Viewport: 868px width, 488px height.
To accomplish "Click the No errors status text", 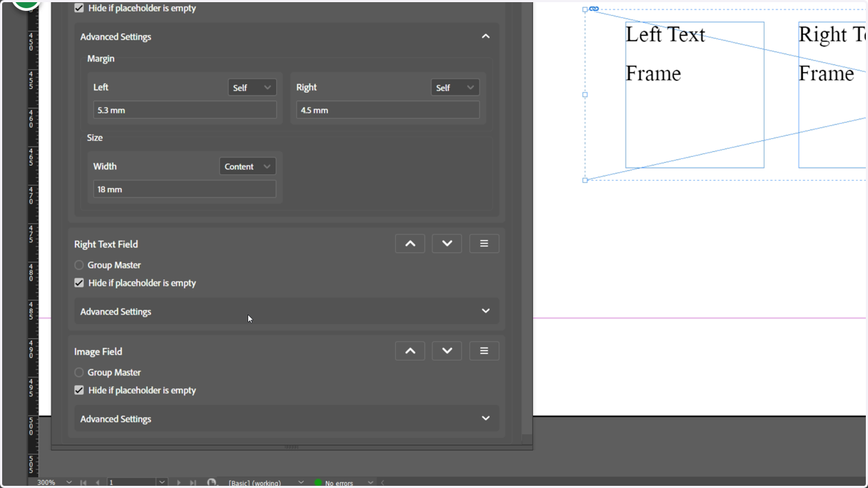I will tap(339, 483).
